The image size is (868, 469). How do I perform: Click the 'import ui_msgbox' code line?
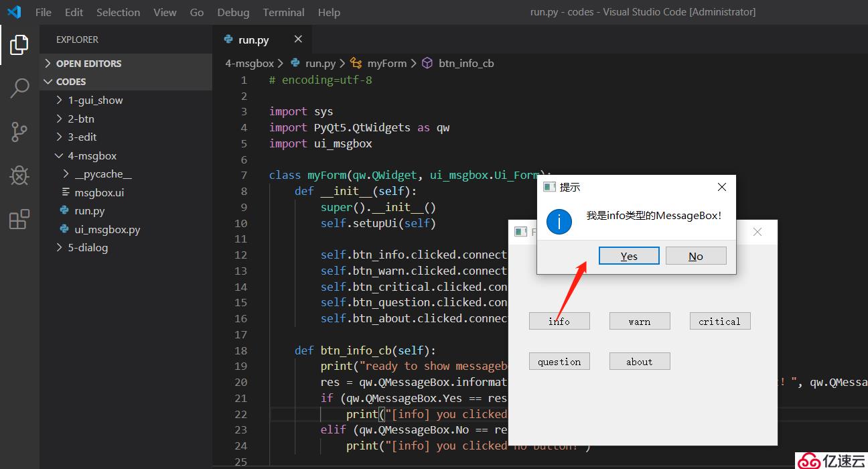[x=320, y=143]
